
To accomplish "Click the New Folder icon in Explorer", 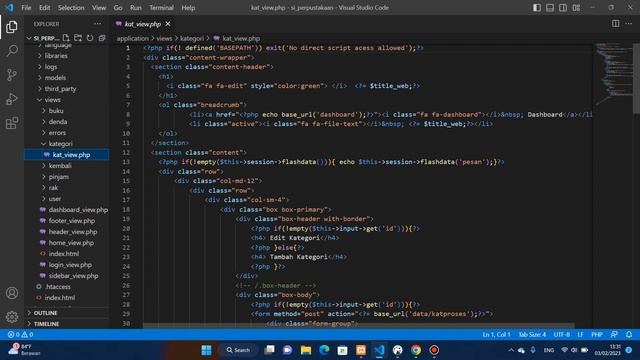I will pos(78,38).
